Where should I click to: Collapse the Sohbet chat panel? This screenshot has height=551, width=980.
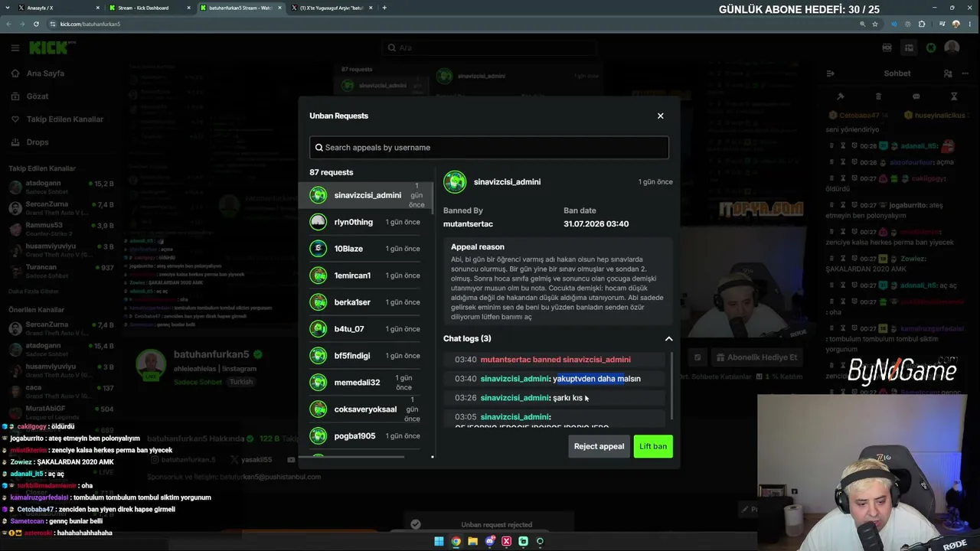point(830,73)
